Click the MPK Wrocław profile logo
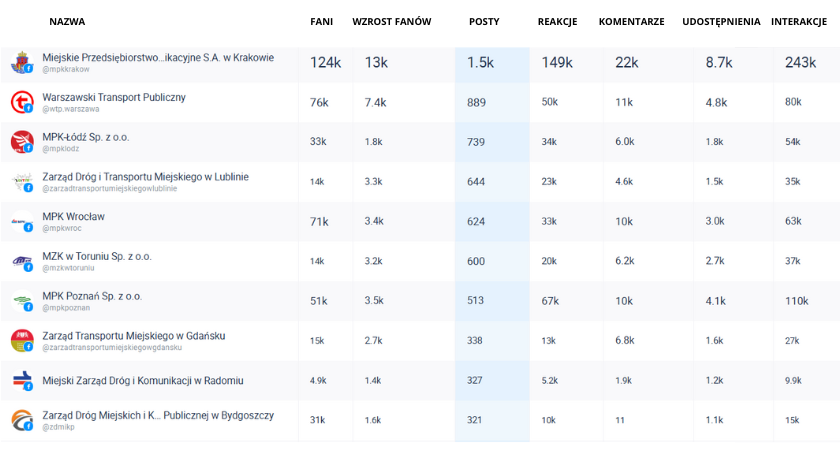This screenshot has width=840, height=472. 21,222
